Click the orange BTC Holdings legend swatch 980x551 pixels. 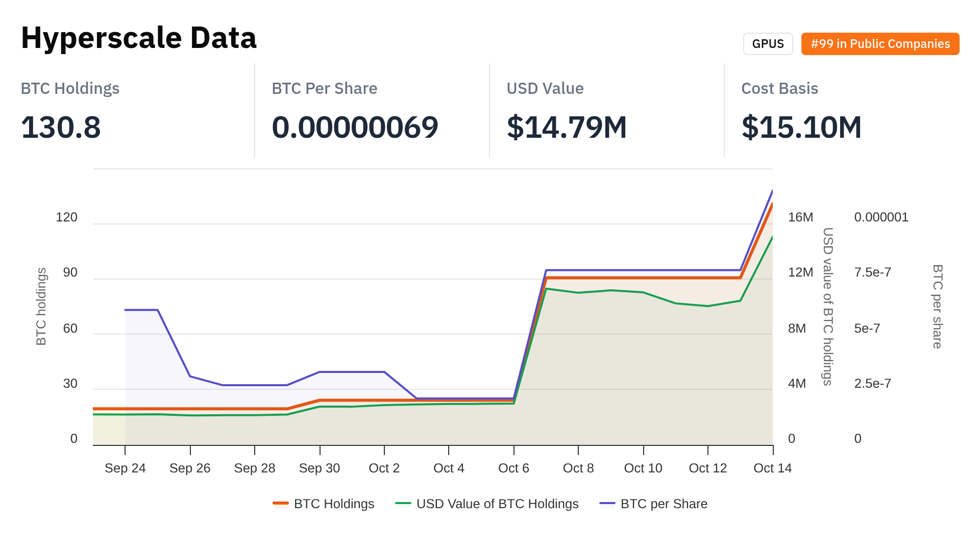coord(281,504)
